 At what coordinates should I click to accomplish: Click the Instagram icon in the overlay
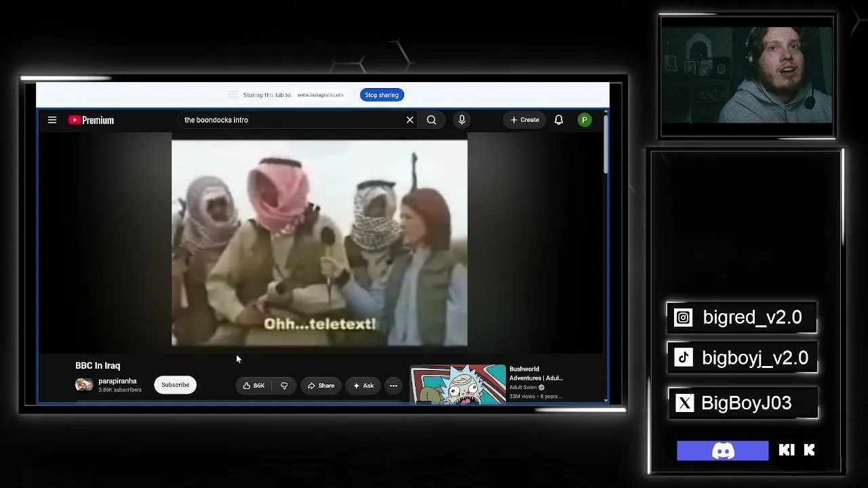[x=684, y=317]
